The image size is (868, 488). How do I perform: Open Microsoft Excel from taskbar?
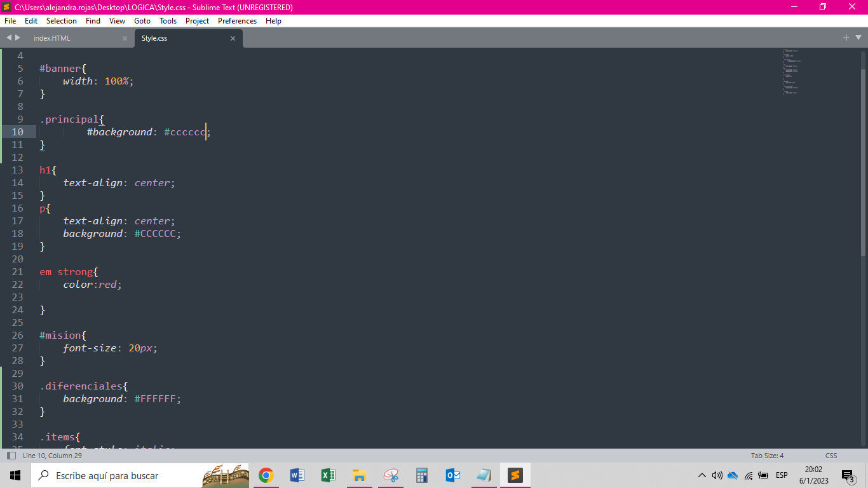click(x=328, y=475)
